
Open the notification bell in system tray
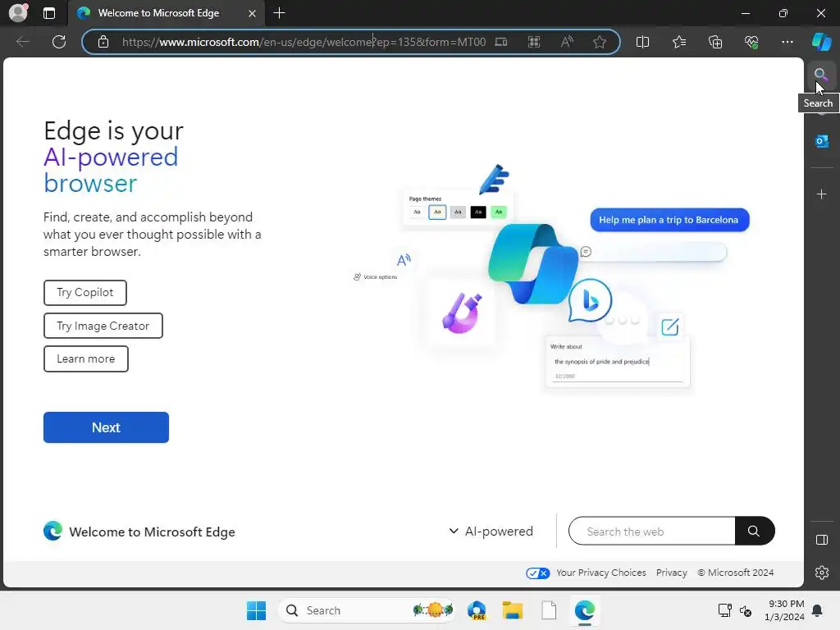[x=817, y=610]
